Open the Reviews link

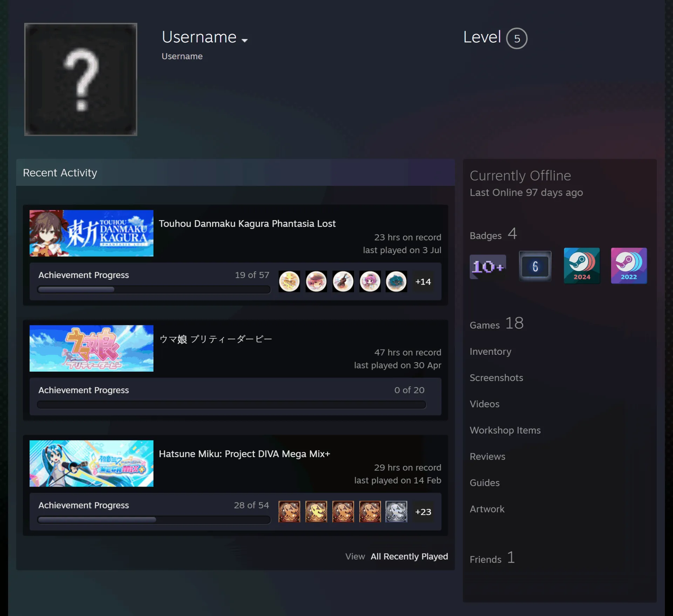(x=487, y=456)
